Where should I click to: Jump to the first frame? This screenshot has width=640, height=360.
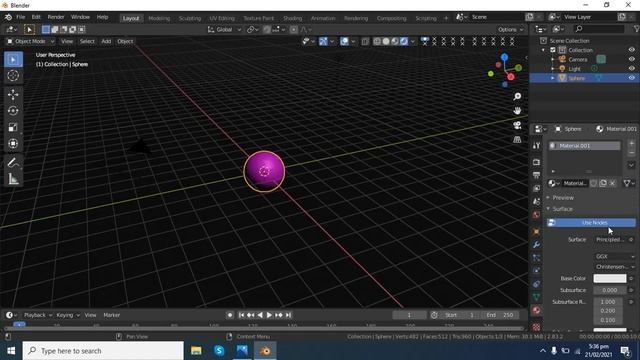pos(241,315)
